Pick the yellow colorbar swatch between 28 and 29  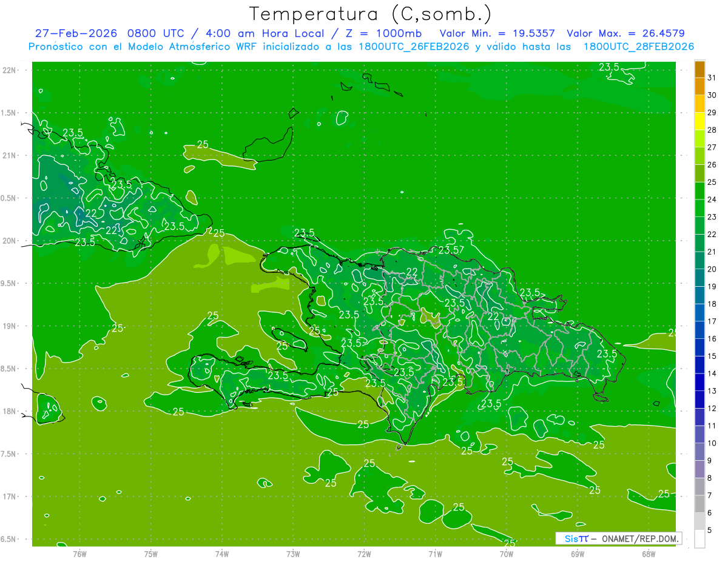699,121
